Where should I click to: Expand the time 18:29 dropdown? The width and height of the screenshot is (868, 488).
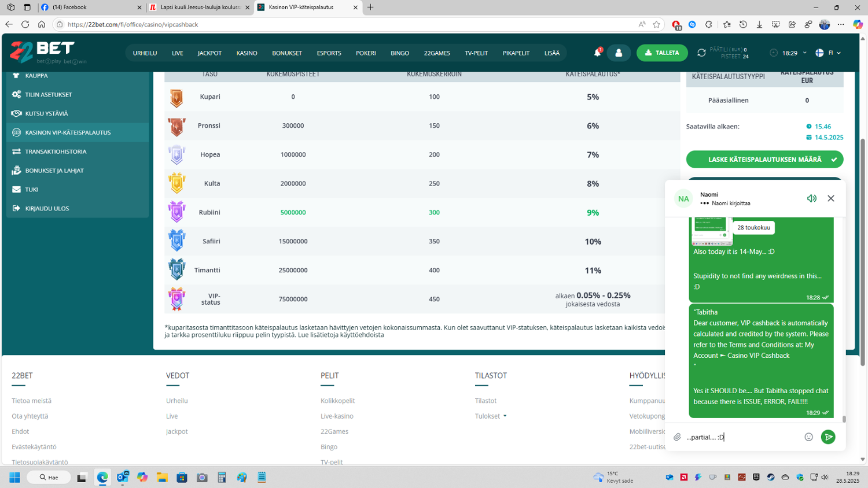[x=790, y=53]
